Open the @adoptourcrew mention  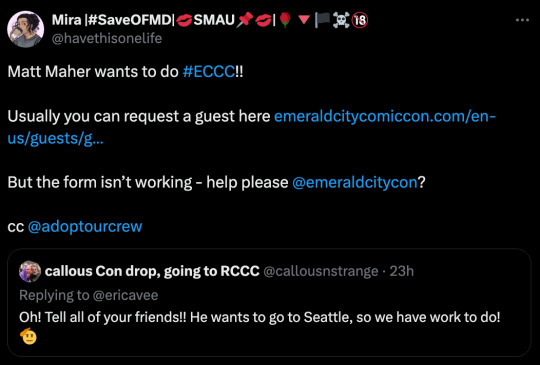point(85,226)
